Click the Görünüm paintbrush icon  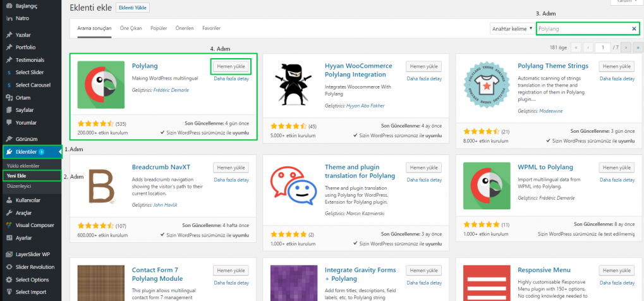tap(9, 139)
